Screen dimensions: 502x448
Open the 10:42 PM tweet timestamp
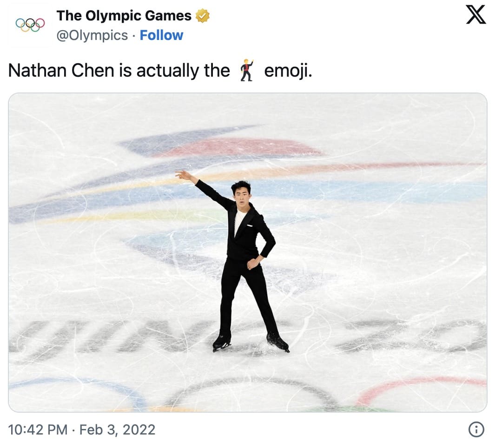click(38, 429)
